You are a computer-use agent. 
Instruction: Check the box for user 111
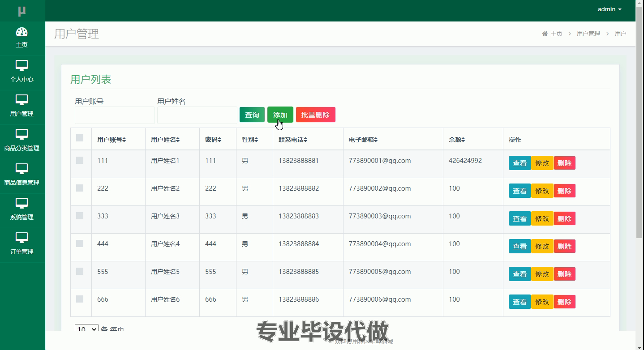pos(80,160)
